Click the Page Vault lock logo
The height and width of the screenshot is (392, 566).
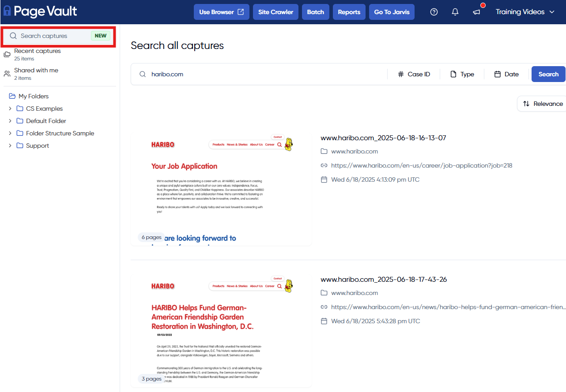click(7, 11)
